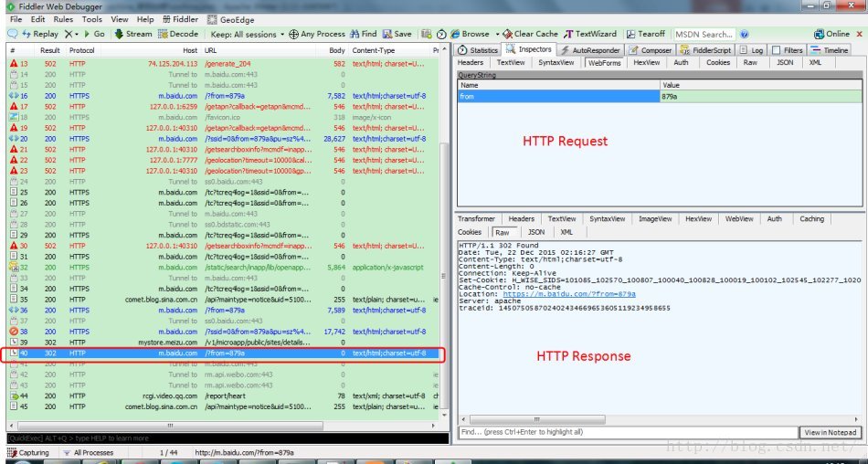The height and width of the screenshot is (464, 868).
Task: Click the timer clock icon
Action: pos(441,34)
